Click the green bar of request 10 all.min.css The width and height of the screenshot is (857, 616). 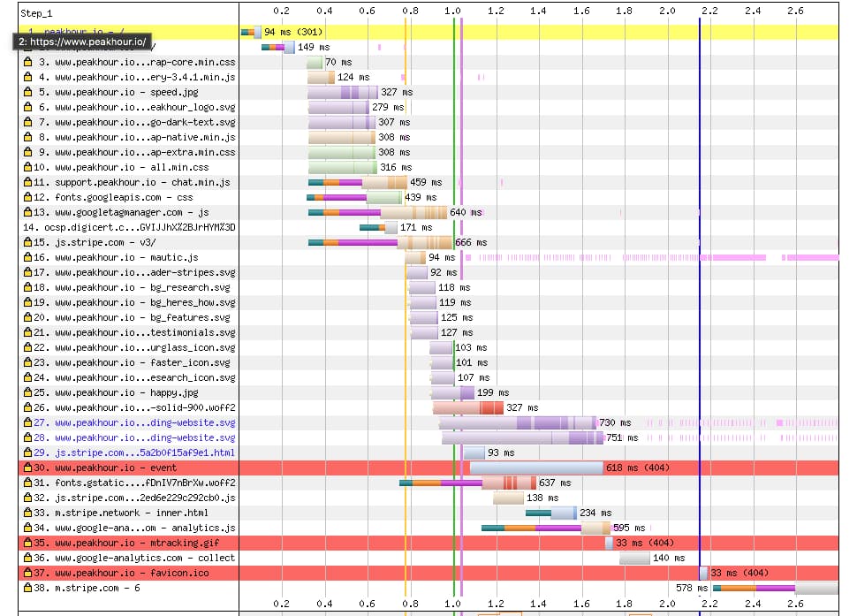[343, 167]
